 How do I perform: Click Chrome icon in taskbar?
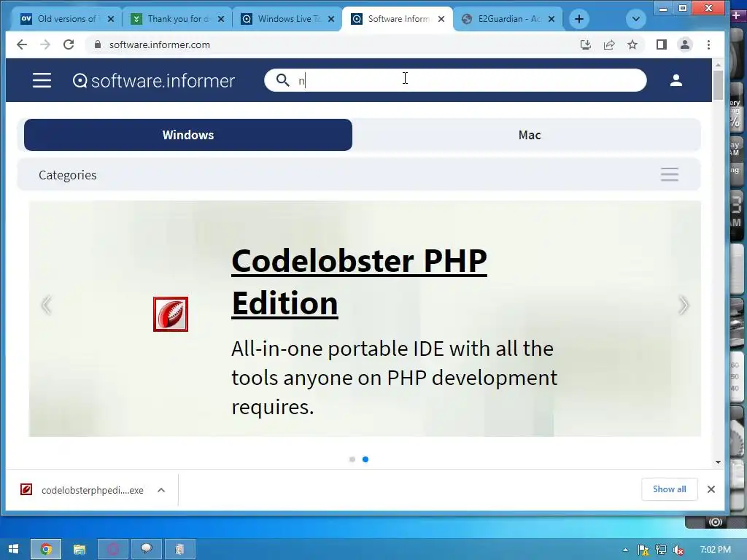(46, 549)
